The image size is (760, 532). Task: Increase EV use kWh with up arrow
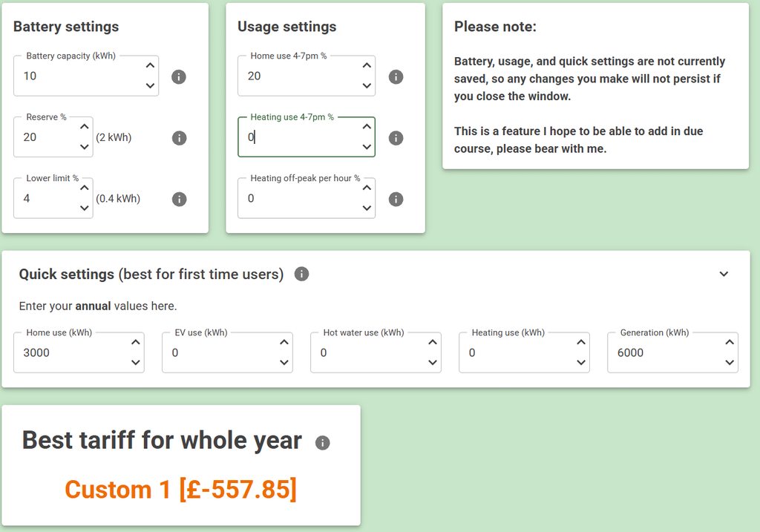click(284, 343)
